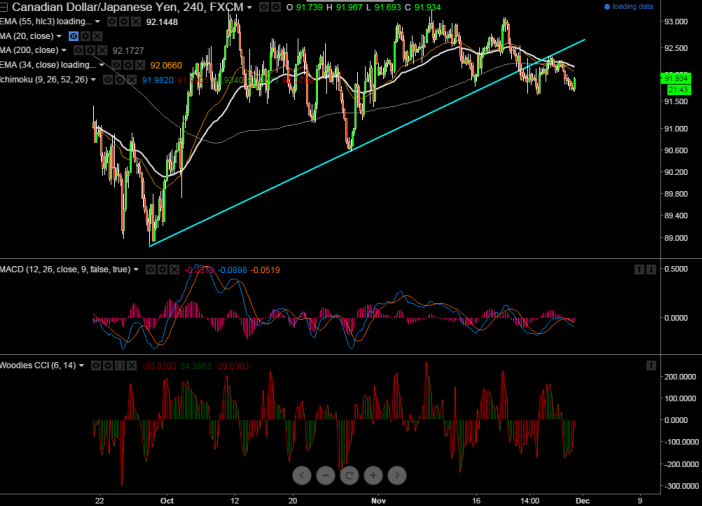
Task: Click the blue 91.9820 Ichimoku value
Action: (x=158, y=80)
